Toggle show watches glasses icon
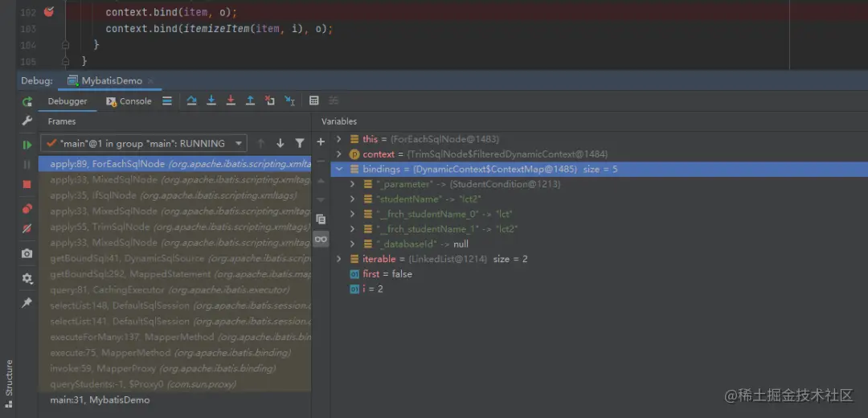The image size is (868, 418). tap(321, 240)
